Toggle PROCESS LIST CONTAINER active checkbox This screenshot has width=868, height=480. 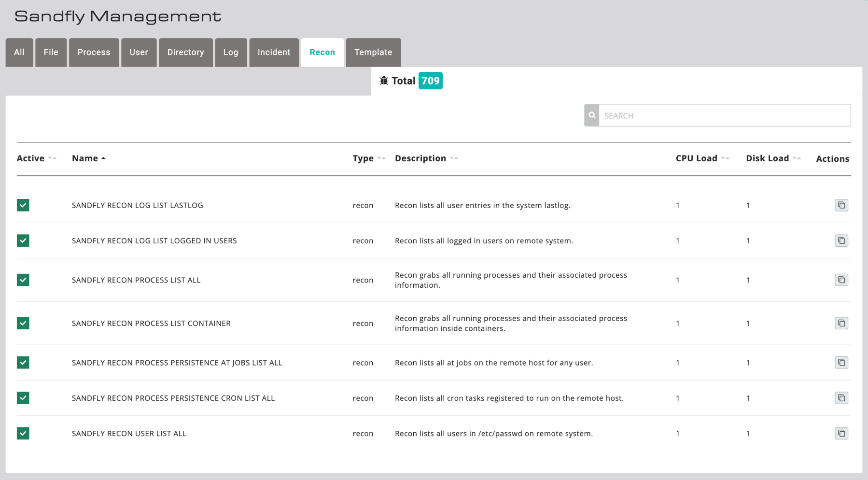(x=23, y=323)
